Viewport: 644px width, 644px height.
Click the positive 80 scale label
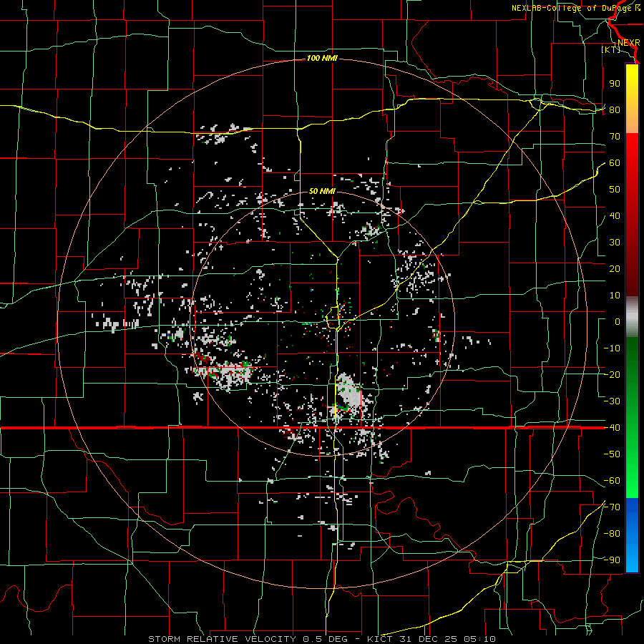[x=615, y=110]
